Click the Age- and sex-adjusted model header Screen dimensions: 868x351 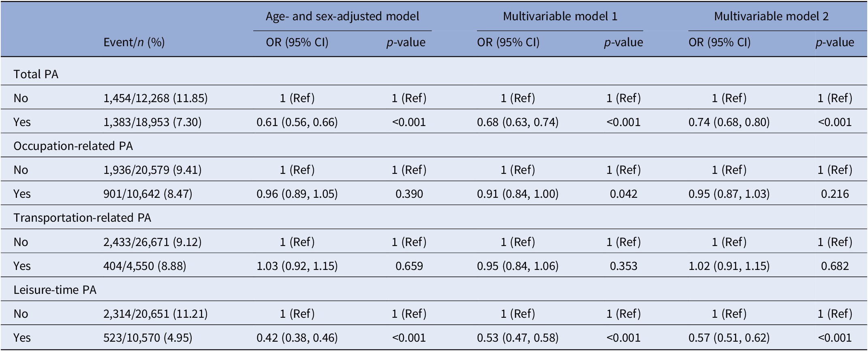[342, 16]
